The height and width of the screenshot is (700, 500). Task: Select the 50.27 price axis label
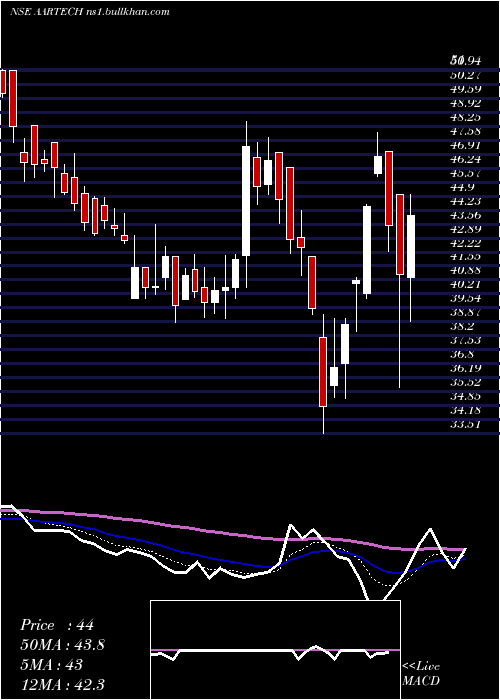pos(465,75)
